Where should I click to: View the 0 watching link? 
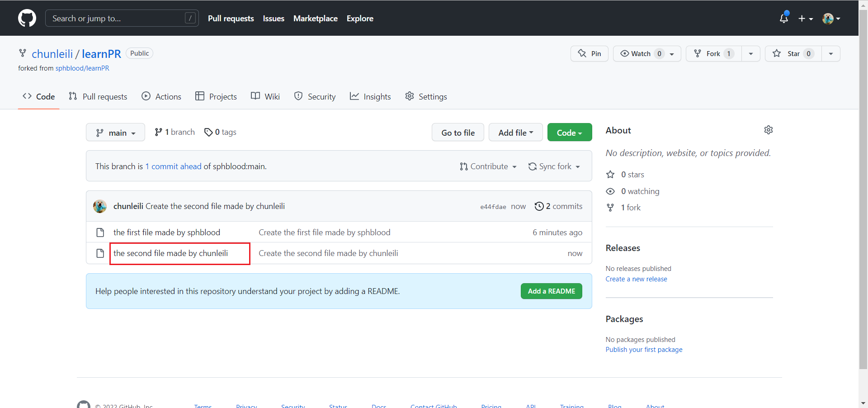pyautogui.click(x=633, y=191)
